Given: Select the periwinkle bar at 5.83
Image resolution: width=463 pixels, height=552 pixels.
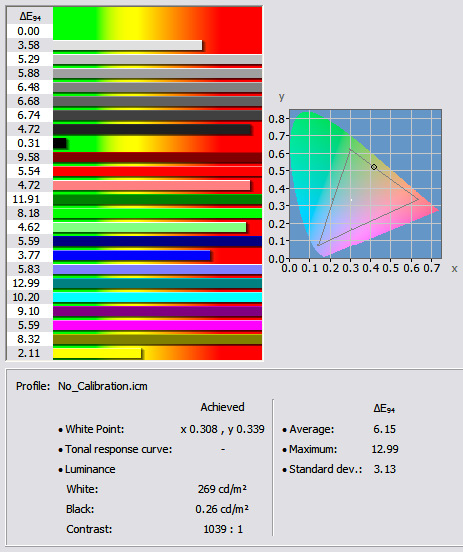Looking at the screenshot, I should pyautogui.click(x=157, y=269).
